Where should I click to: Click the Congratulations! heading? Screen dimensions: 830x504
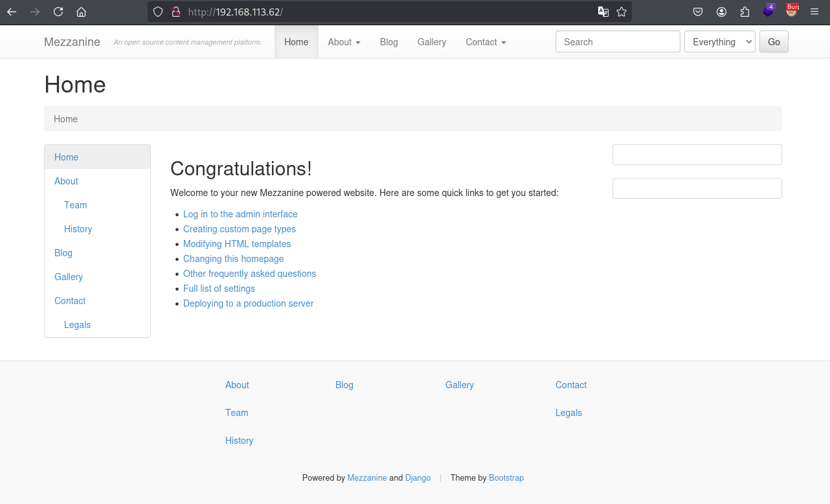click(241, 169)
